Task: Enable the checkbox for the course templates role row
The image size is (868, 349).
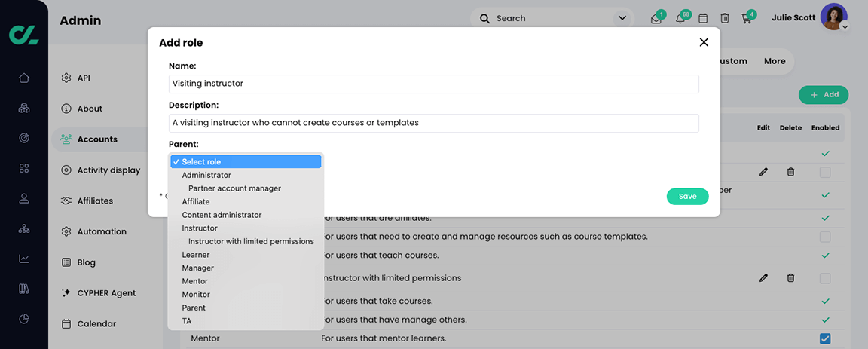Action: [x=825, y=237]
